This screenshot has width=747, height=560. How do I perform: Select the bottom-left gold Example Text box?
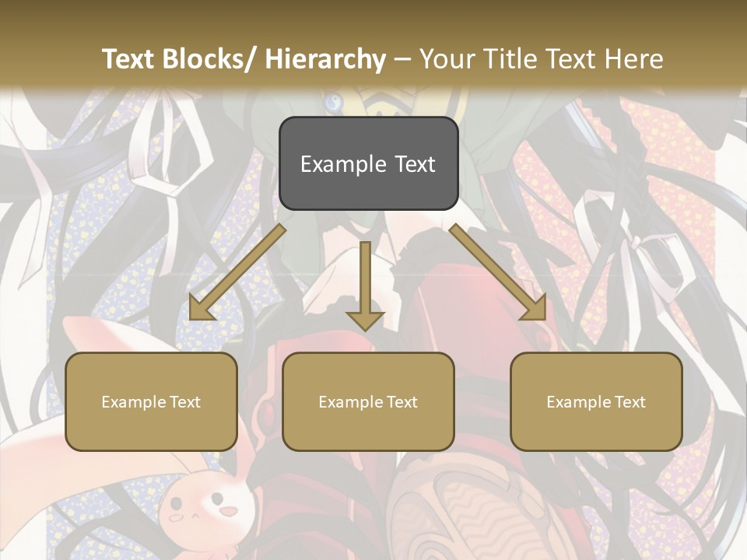pyautogui.click(x=151, y=401)
